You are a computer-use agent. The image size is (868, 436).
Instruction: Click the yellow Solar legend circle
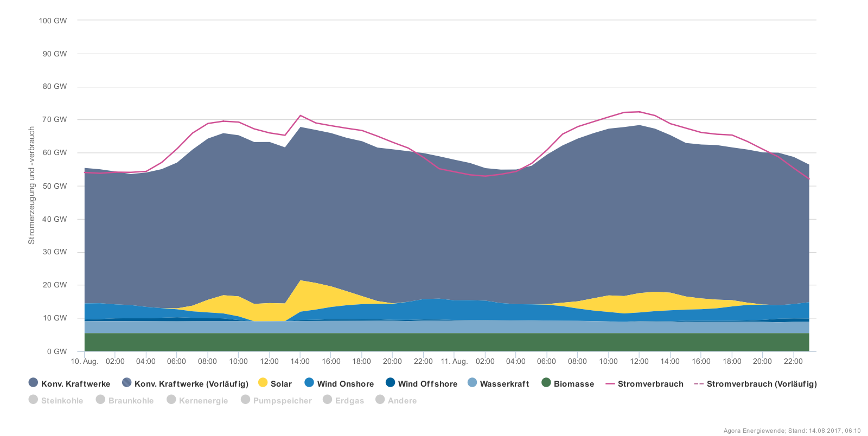pyautogui.click(x=263, y=383)
